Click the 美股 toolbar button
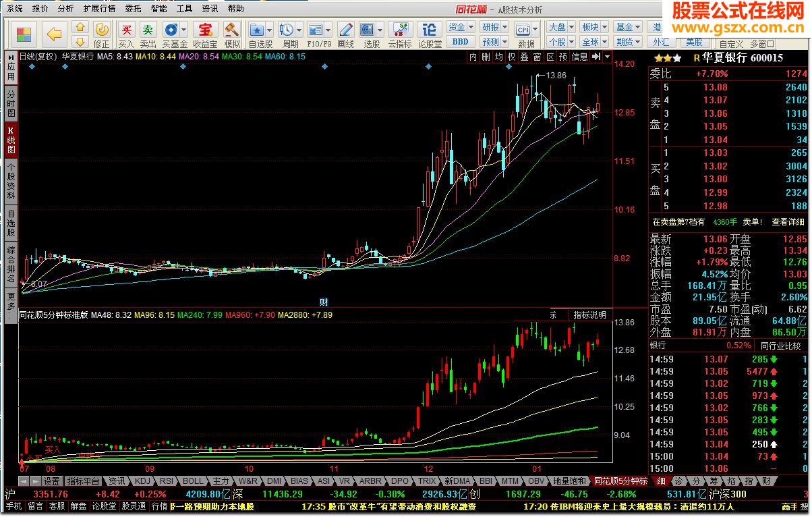This screenshot has height=517, width=812. 694,42
